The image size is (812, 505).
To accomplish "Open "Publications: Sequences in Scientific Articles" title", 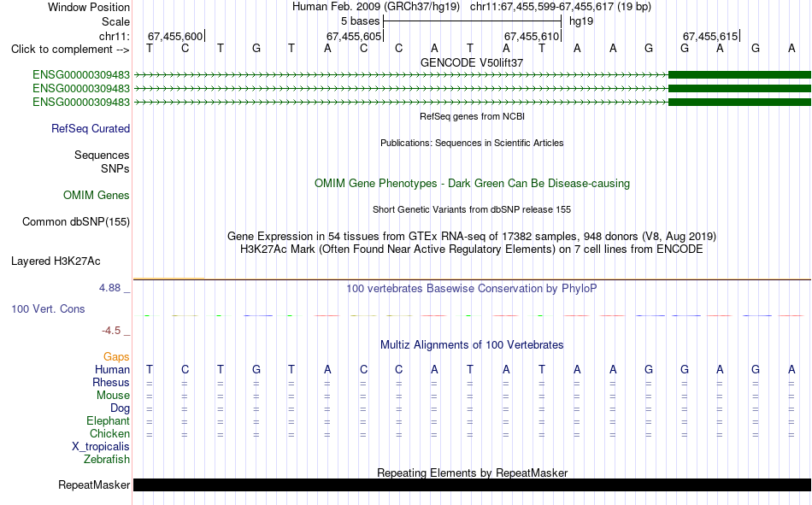I will (x=472, y=143).
